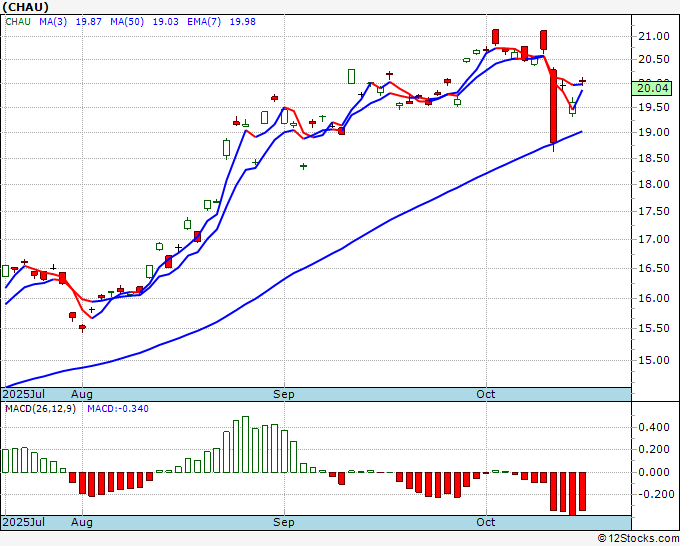Click the 0.000 MACD axis label

tap(654, 472)
